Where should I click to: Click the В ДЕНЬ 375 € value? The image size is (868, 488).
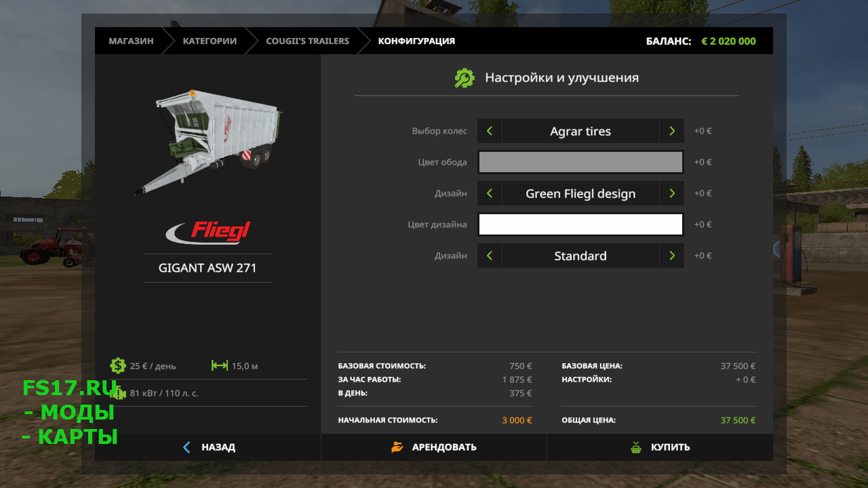[x=521, y=393]
